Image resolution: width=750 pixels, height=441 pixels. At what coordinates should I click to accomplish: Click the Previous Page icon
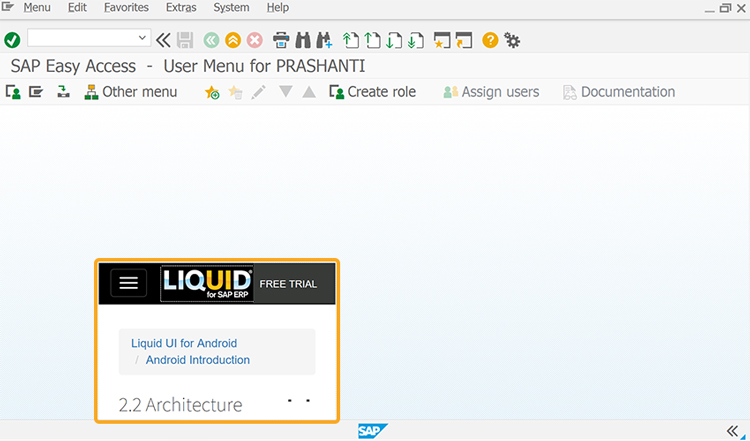372,40
